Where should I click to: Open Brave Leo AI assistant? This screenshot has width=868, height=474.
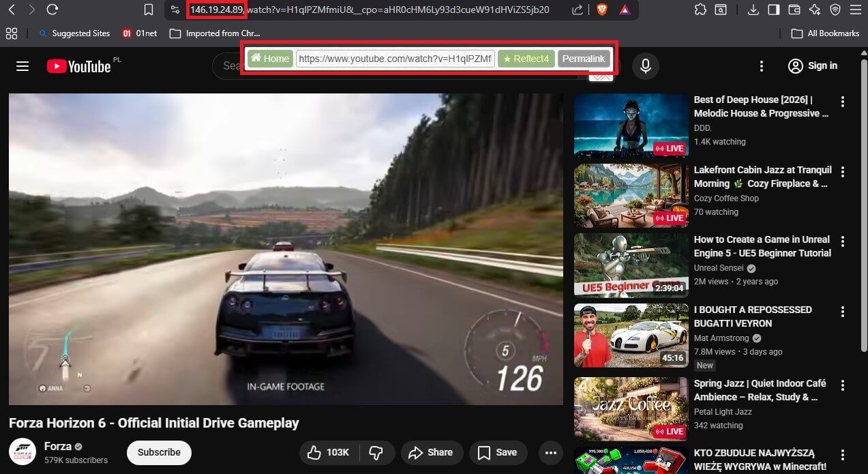[815, 10]
